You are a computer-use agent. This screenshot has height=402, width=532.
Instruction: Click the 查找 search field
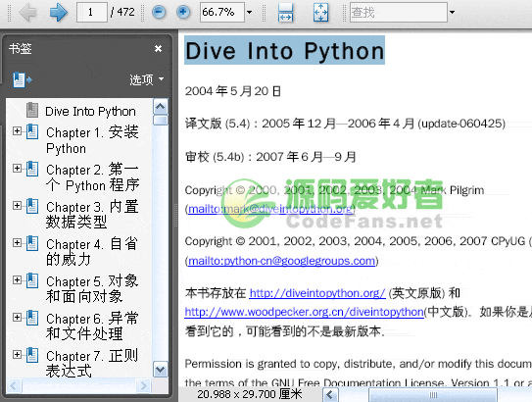[399, 12]
